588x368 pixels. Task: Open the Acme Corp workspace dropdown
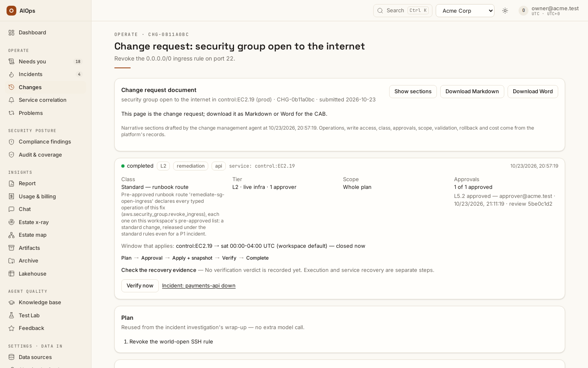click(x=465, y=11)
